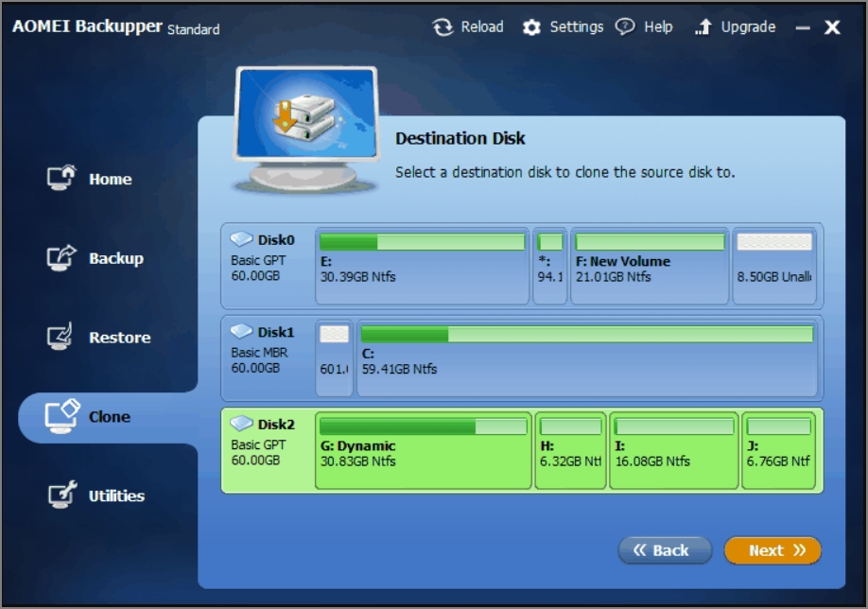
Task: Switch to the Restore tab label
Action: 119,338
